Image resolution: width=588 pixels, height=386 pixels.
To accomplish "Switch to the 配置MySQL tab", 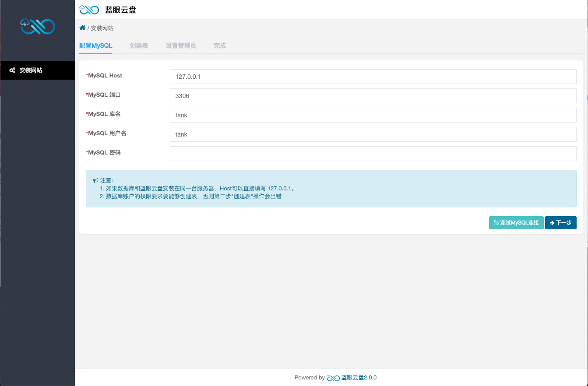I will click(x=95, y=46).
